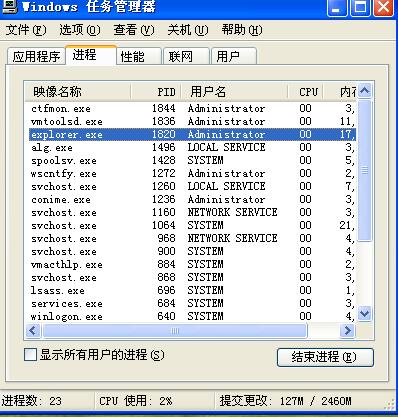Image resolution: width=398 pixels, height=417 pixels.
Task: Select the vmacthlp.exe process row
Action: pyautogui.click(x=192, y=264)
